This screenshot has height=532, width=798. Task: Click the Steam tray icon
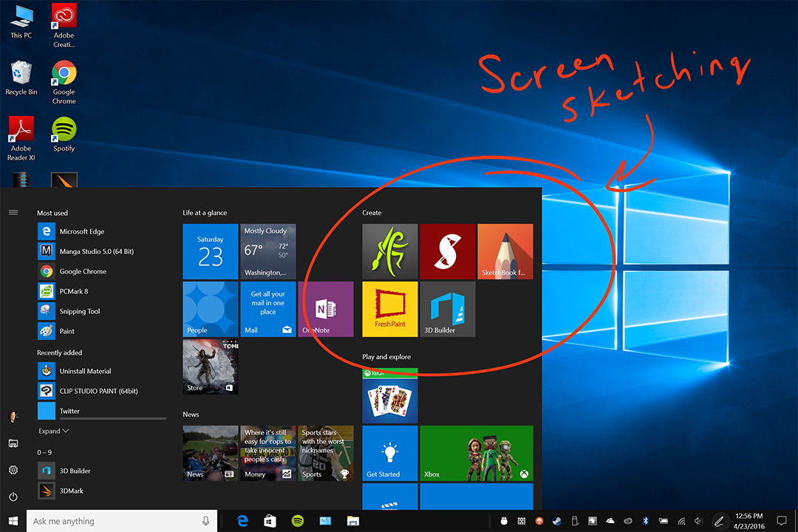pos(557,521)
